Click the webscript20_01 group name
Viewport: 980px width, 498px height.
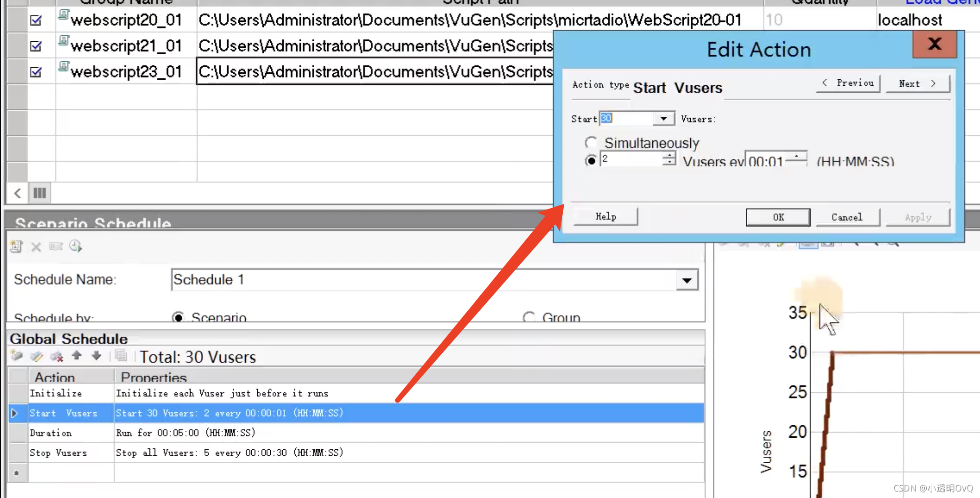coord(126,20)
